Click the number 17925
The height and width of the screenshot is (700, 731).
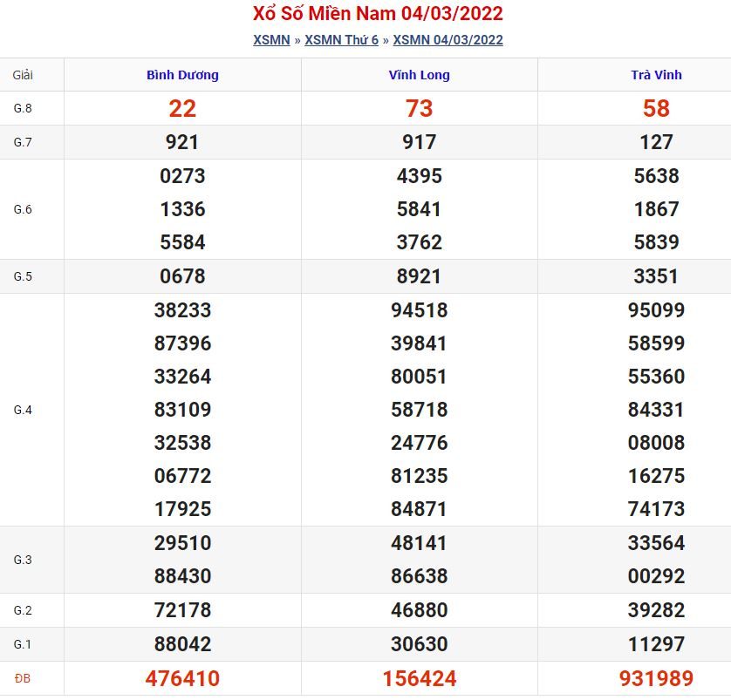point(182,509)
